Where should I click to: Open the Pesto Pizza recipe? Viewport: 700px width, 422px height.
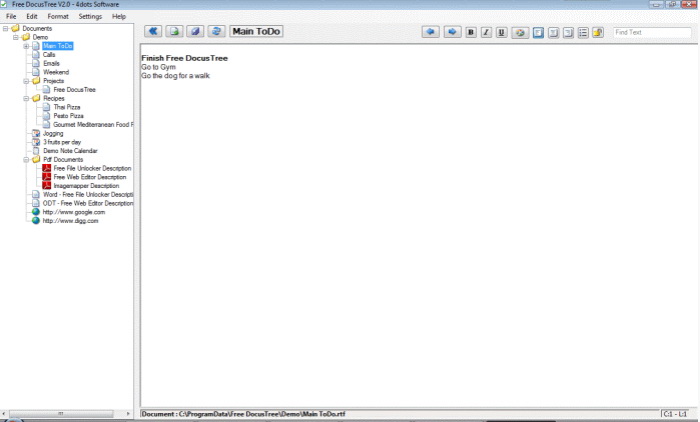tap(68, 116)
